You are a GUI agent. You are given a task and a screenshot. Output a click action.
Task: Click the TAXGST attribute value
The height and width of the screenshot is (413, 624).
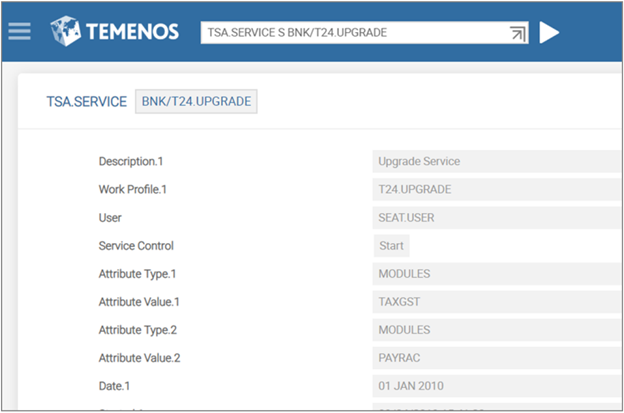pyautogui.click(x=400, y=301)
